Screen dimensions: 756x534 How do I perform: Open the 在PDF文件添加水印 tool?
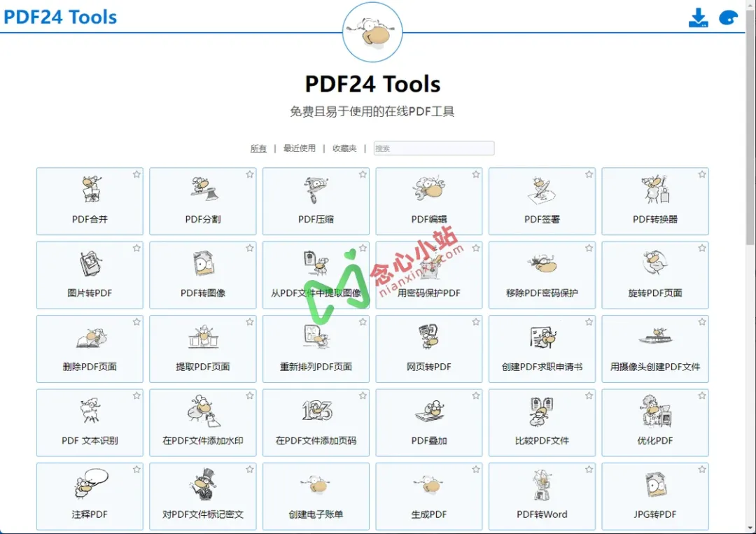click(203, 423)
